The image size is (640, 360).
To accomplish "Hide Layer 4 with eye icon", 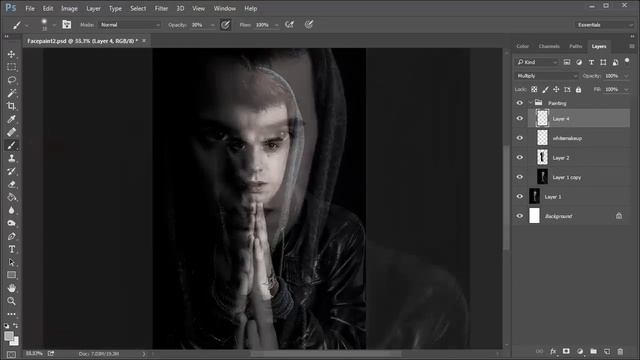I will pyautogui.click(x=520, y=118).
